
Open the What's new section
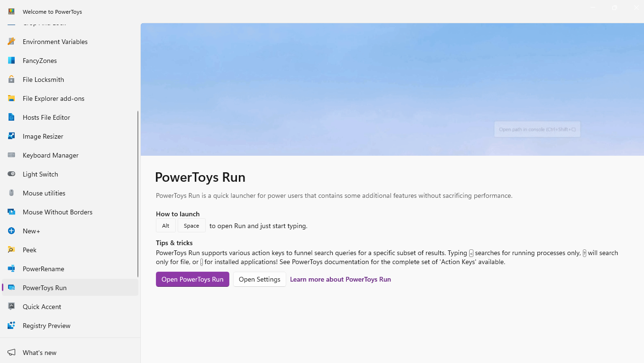70,353
